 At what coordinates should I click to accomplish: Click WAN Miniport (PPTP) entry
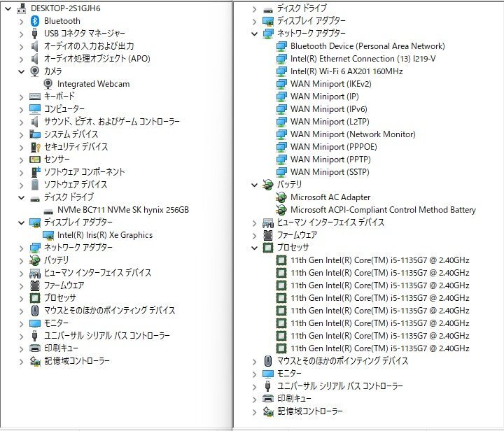(x=330, y=160)
